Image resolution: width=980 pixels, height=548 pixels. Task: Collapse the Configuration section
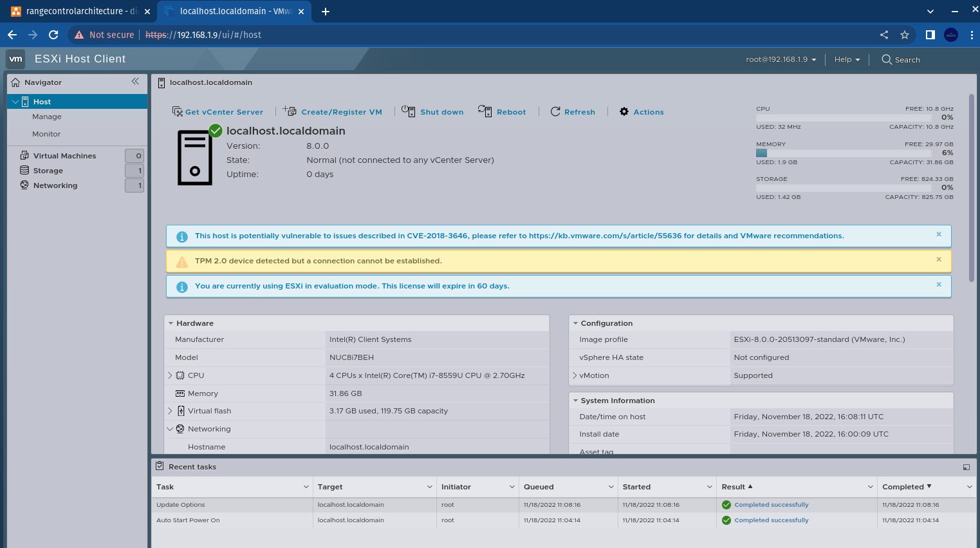[575, 323]
